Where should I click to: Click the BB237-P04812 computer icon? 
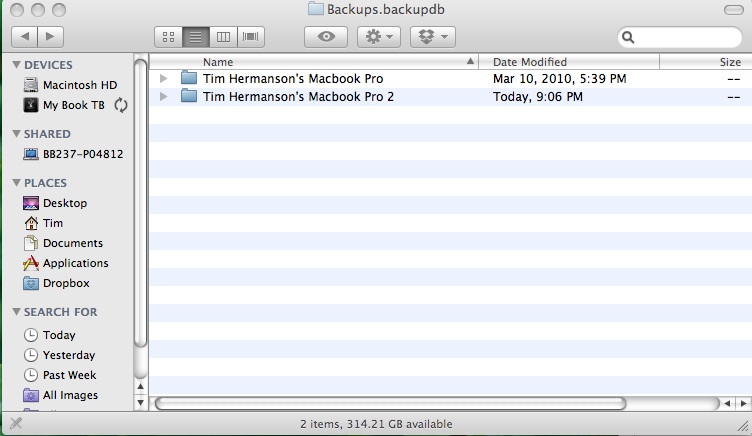point(31,154)
